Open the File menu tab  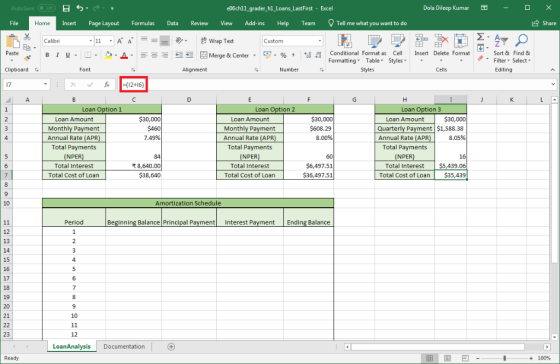tap(14, 23)
